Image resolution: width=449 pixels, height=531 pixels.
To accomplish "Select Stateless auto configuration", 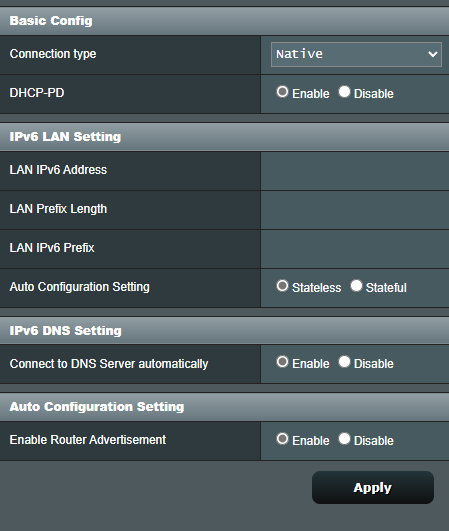I will pyautogui.click(x=282, y=286).
